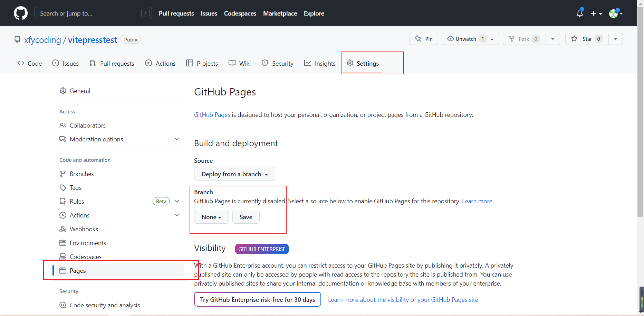
Task: Click the Projects tab table icon
Action: coord(190,63)
